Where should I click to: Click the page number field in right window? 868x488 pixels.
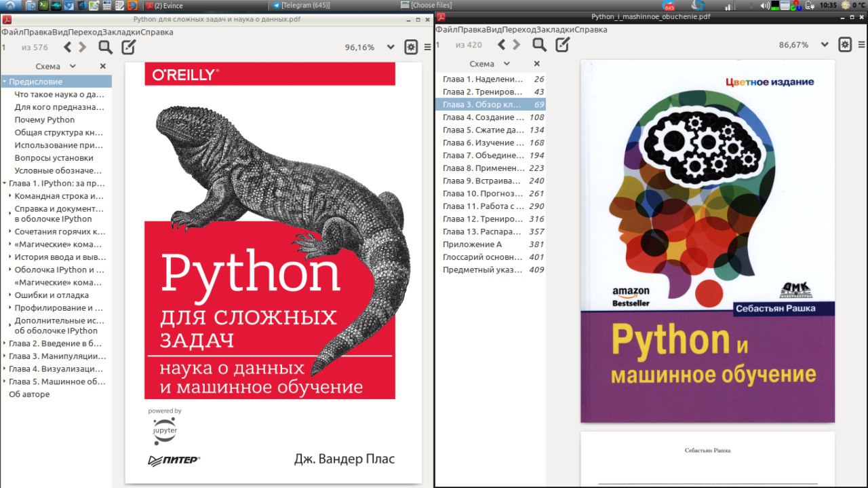tap(443, 45)
